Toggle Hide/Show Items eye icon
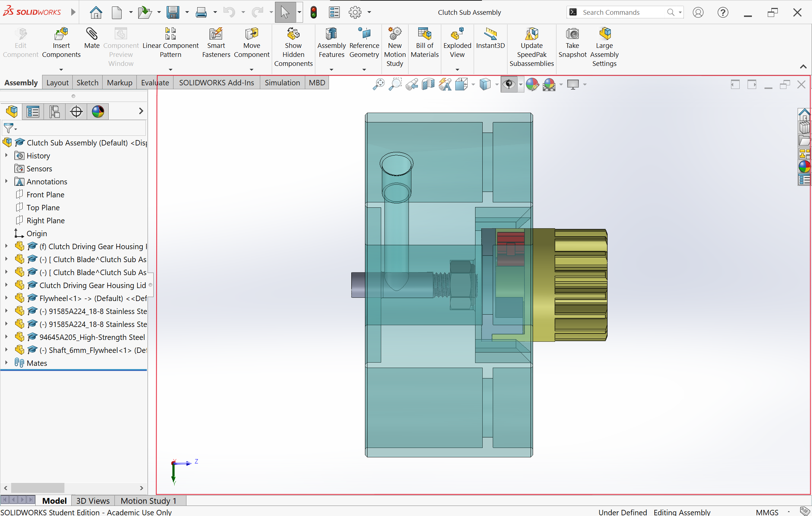Viewport: 812px width, 516px height. click(509, 84)
